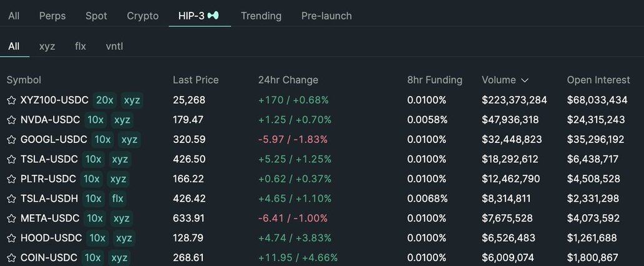Select the vntl filter tab
The image size is (644, 266).
tap(114, 46)
